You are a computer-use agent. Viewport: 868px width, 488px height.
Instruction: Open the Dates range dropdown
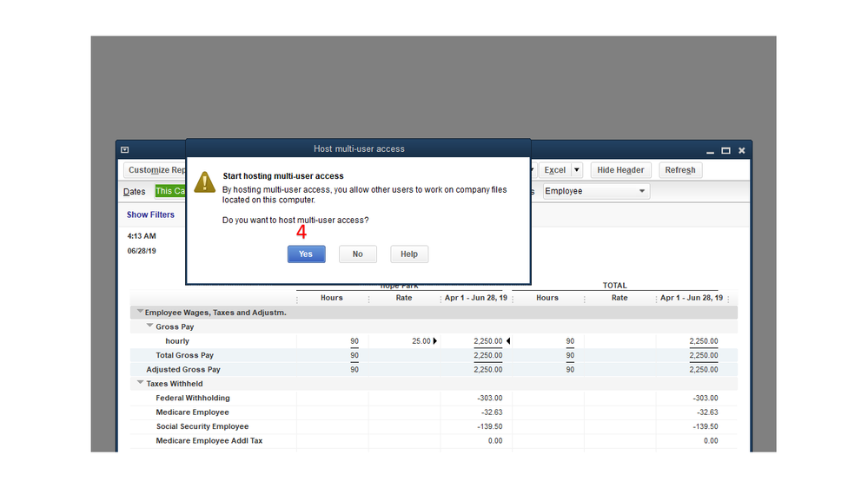pyautogui.click(x=170, y=191)
